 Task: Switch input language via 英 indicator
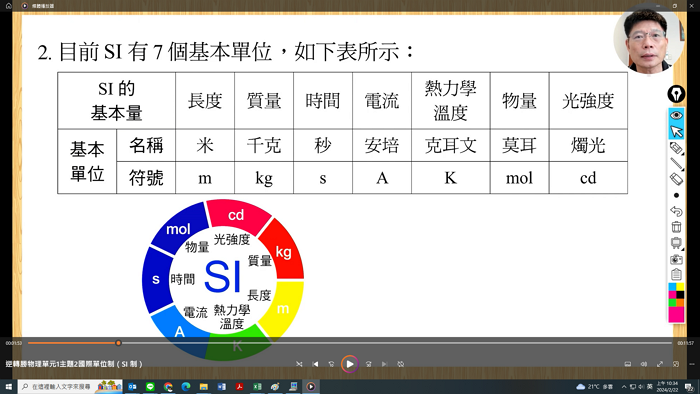click(650, 386)
